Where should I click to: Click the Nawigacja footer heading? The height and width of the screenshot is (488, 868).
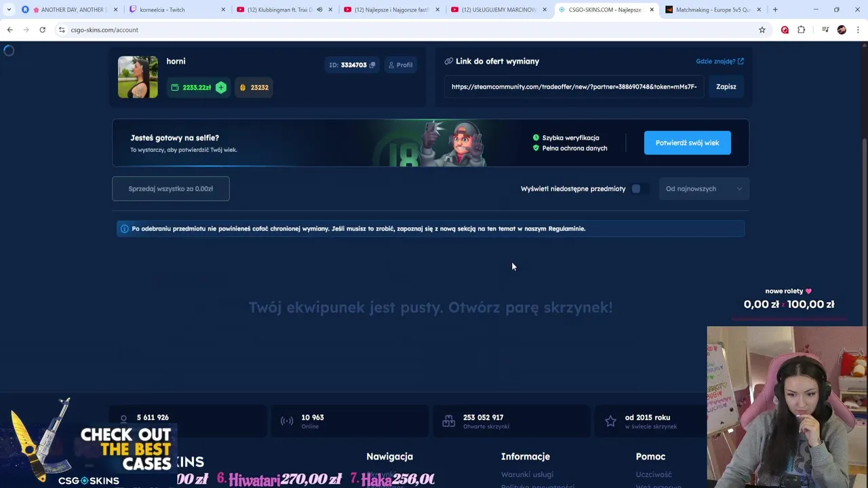point(389,457)
